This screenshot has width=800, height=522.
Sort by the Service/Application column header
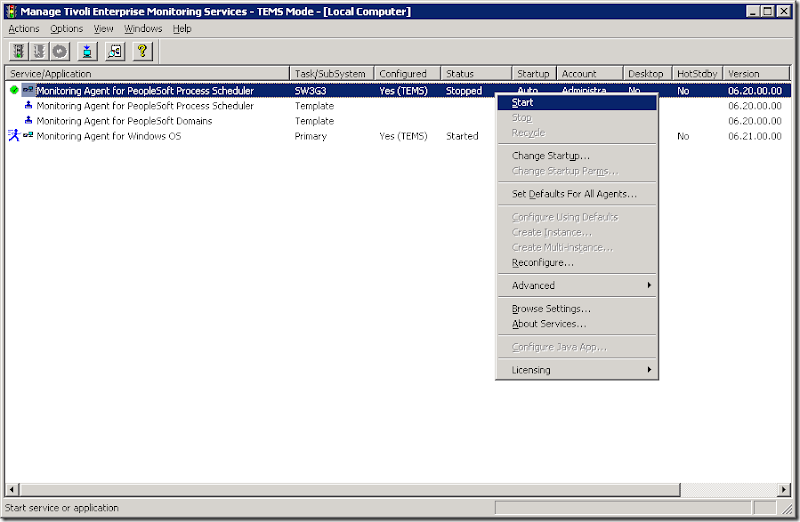pyautogui.click(x=147, y=73)
